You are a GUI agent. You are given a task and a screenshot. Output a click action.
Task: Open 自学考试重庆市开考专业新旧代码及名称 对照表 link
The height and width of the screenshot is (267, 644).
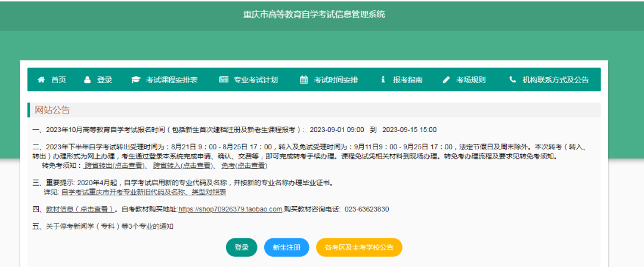tap(143, 192)
